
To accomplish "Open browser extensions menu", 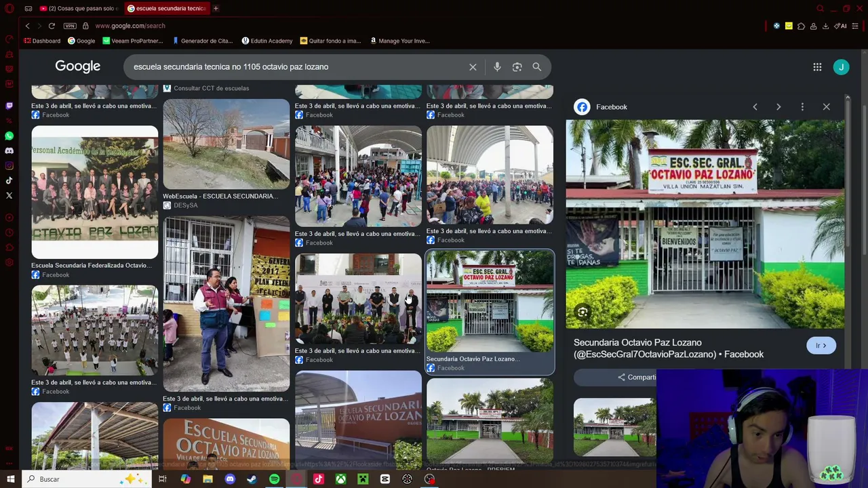I will pyautogui.click(x=801, y=26).
